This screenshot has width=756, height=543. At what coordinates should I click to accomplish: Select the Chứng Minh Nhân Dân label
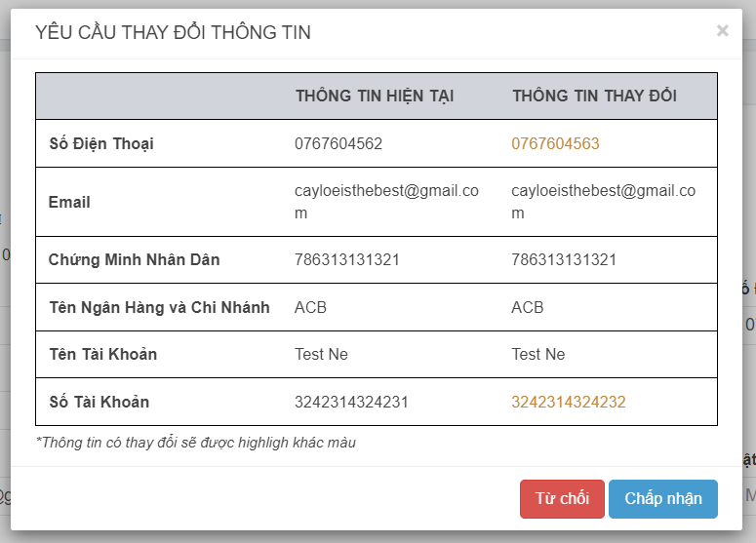click(x=134, y=259)
